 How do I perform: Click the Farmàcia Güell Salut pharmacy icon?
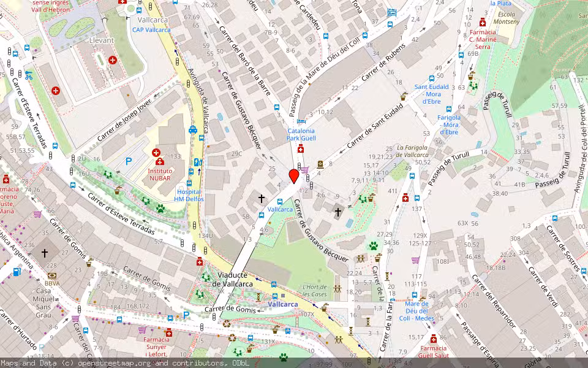click(433, 339)
